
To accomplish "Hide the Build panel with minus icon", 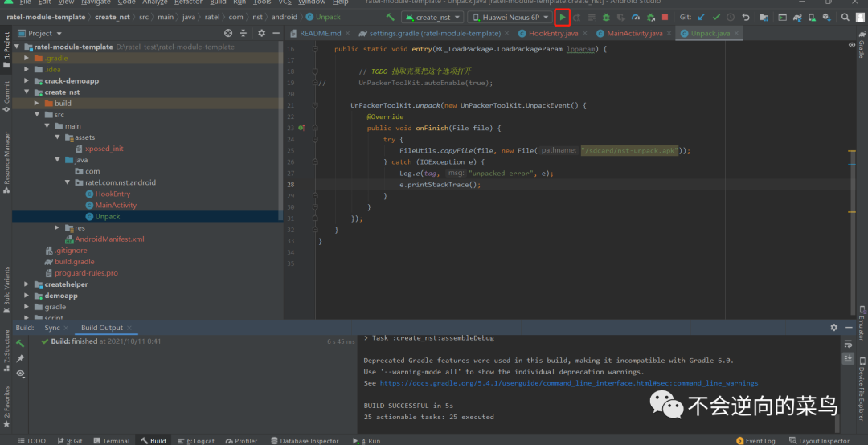I will click(x=850, y=328).
